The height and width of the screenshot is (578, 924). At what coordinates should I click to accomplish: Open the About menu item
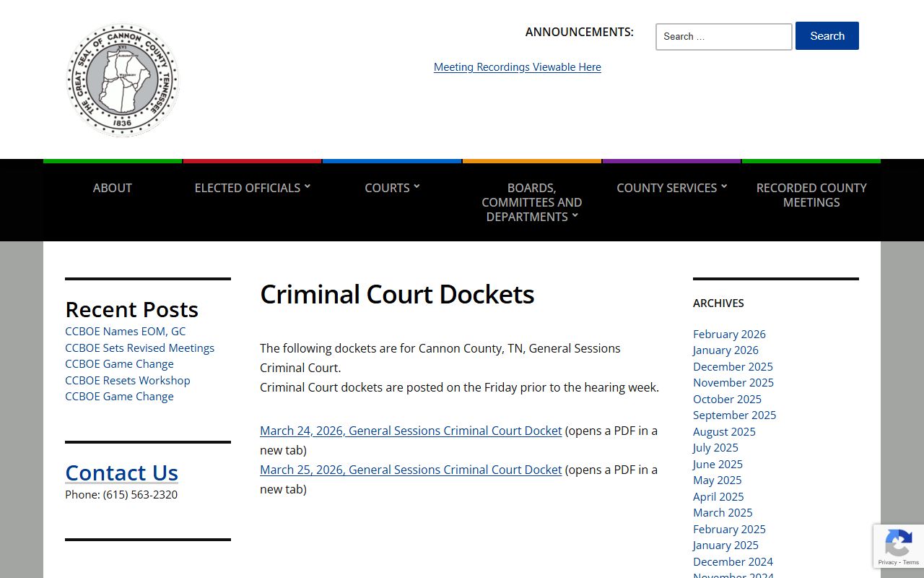point(113,188)
